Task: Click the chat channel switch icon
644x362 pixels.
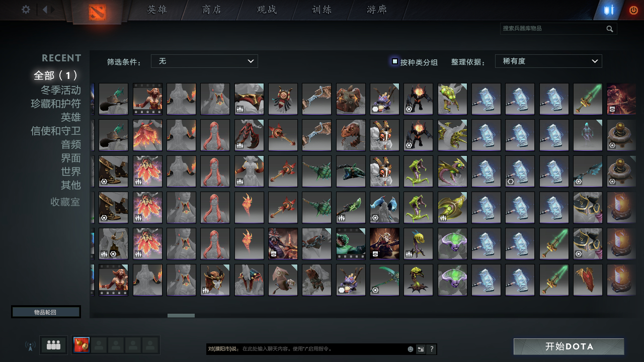Action: [421, 349]
